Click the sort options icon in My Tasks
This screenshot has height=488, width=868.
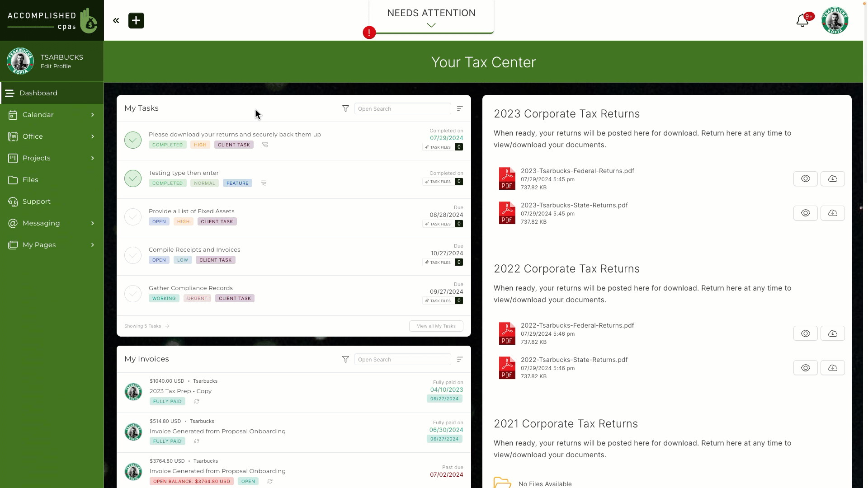(460, 108)
